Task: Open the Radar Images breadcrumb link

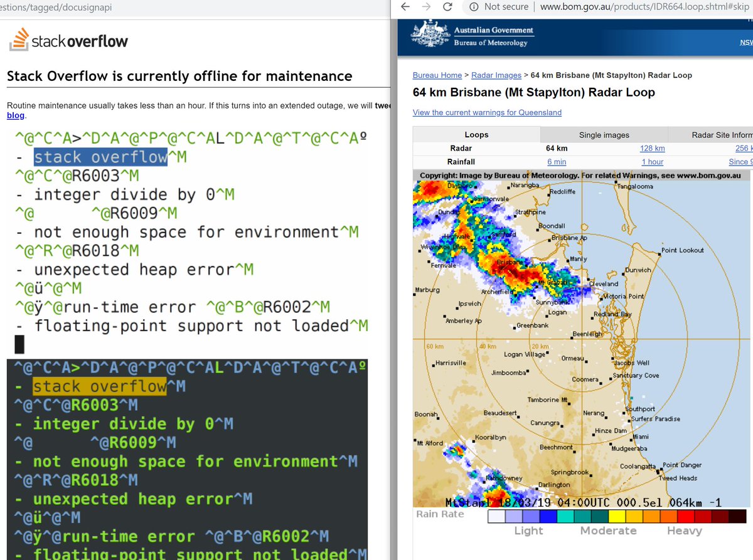Action: point(496,75)
